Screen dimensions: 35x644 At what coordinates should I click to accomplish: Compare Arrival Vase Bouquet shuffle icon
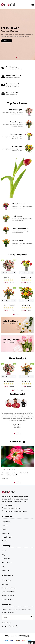pyautogui.click(x=32, y=272)
